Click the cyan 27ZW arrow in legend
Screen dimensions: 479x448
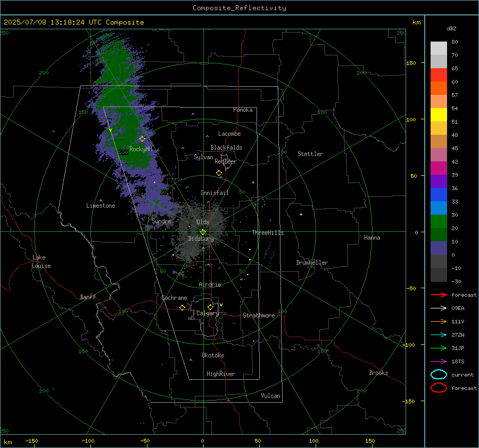coord(439,335)
